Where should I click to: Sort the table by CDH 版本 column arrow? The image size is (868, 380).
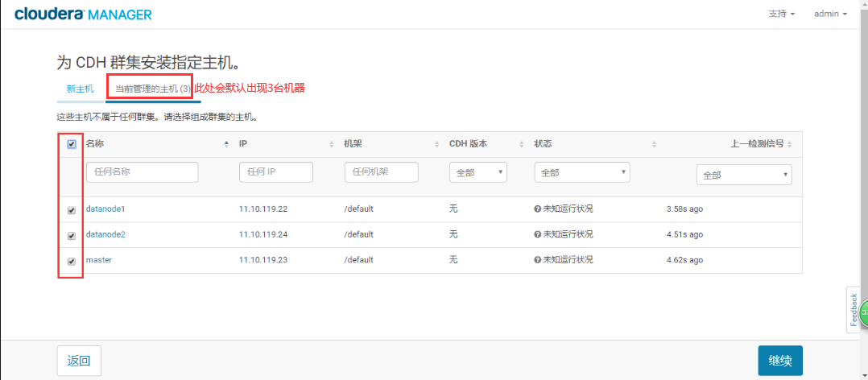click(x=522, y=144)
